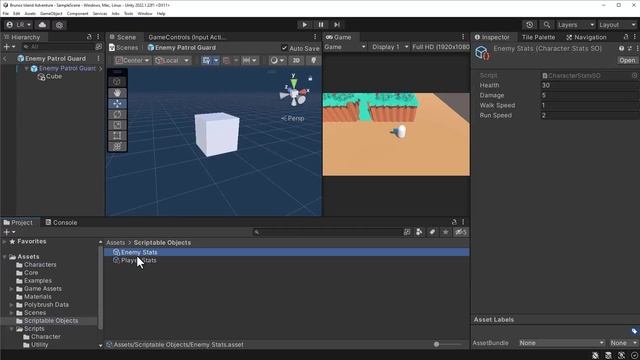The height and width of the screenshot is (360, 640).
Task: Expand the Game Assets folder
Action: 12,289
